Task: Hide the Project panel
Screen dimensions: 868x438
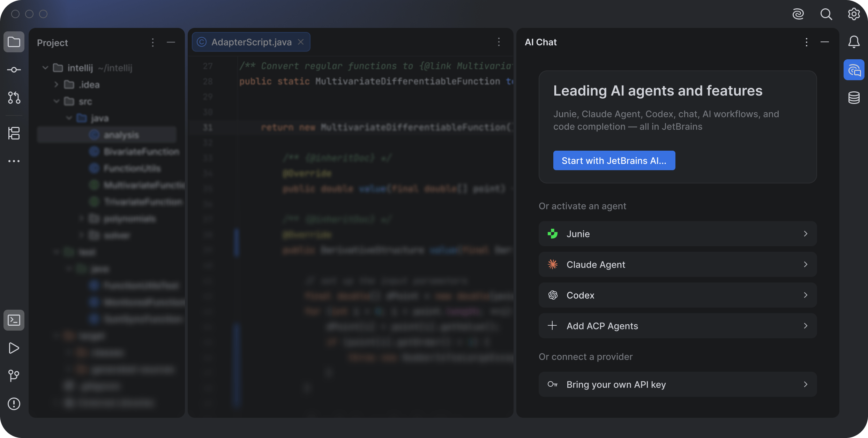Action: (x=171, y=42)
